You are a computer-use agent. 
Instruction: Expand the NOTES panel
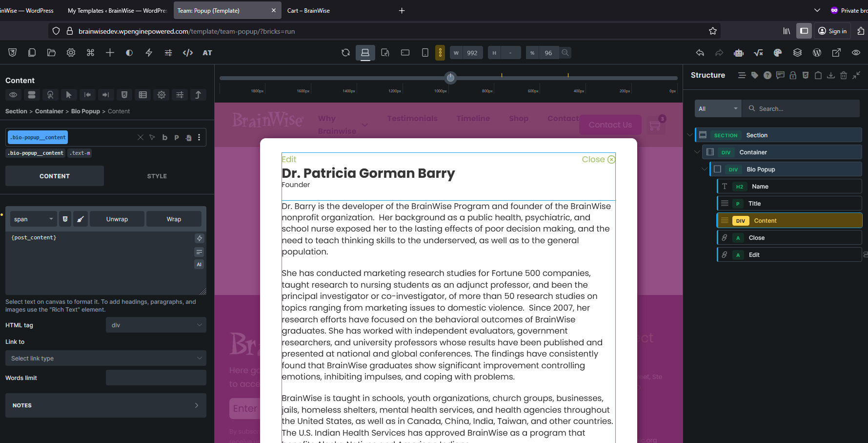106,405
